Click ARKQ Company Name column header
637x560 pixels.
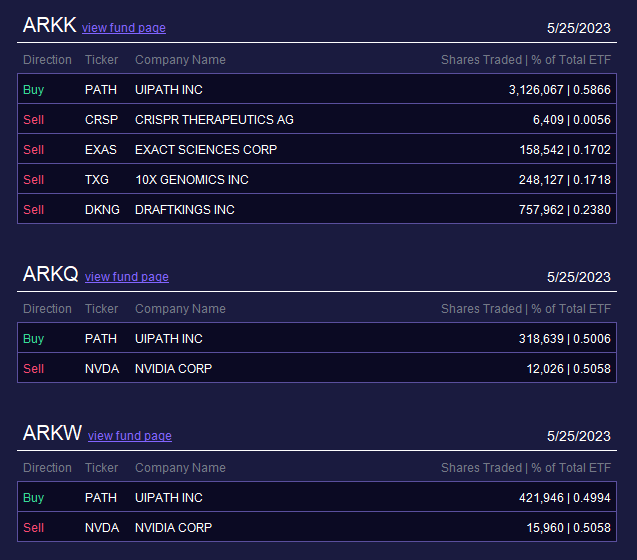click(x=180, y=309)
